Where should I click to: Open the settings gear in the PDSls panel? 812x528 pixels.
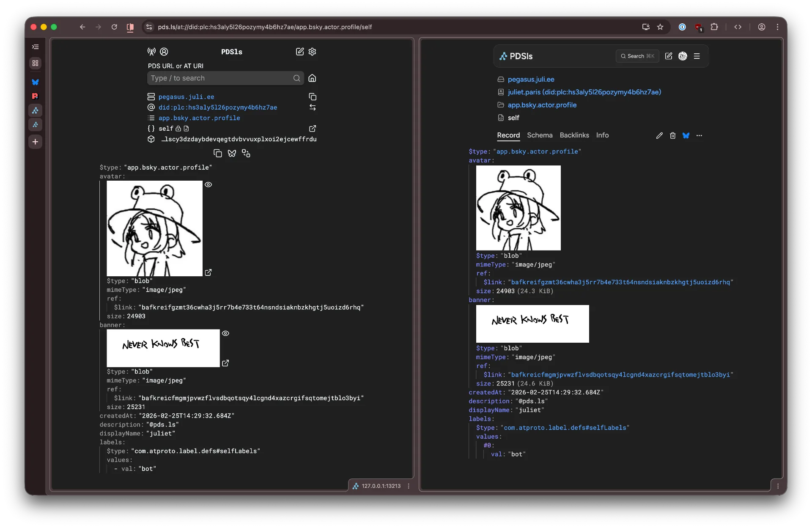tap(312, 52)
